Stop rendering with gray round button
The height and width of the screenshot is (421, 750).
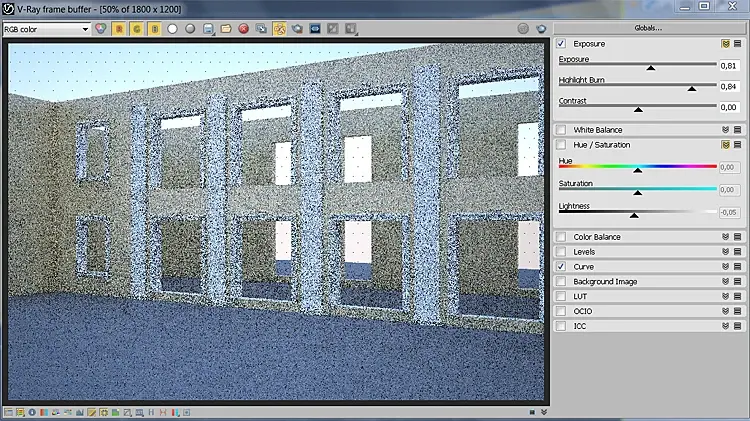523,29
